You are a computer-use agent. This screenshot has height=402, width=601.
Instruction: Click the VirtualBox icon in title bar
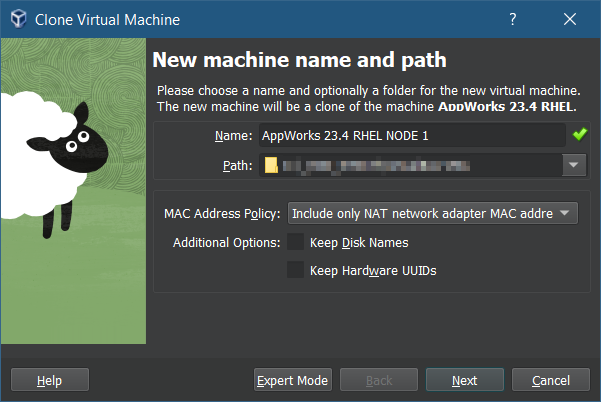coord(18,19)
